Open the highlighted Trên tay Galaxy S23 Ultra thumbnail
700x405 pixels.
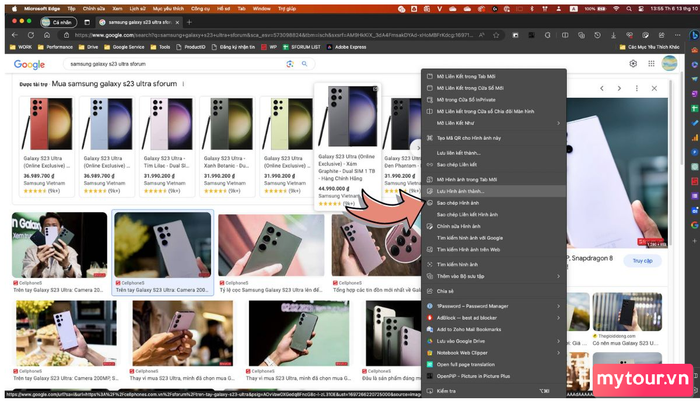(162, 245)
